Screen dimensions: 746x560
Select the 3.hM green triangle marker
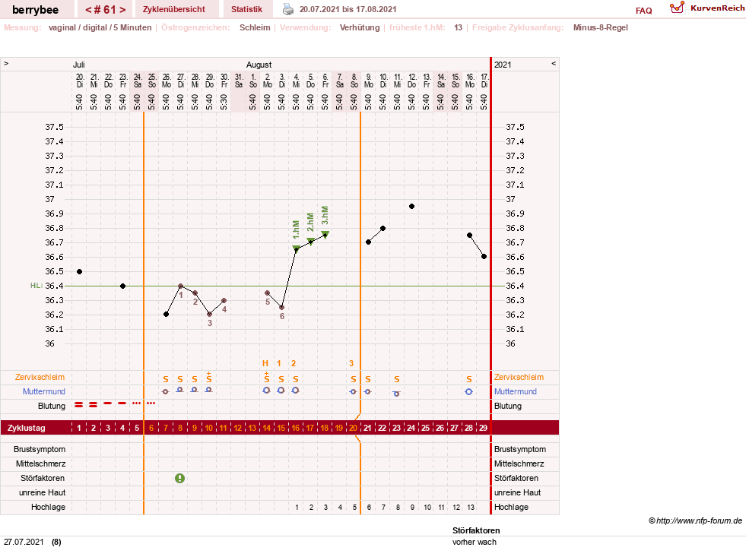(325, 234)
